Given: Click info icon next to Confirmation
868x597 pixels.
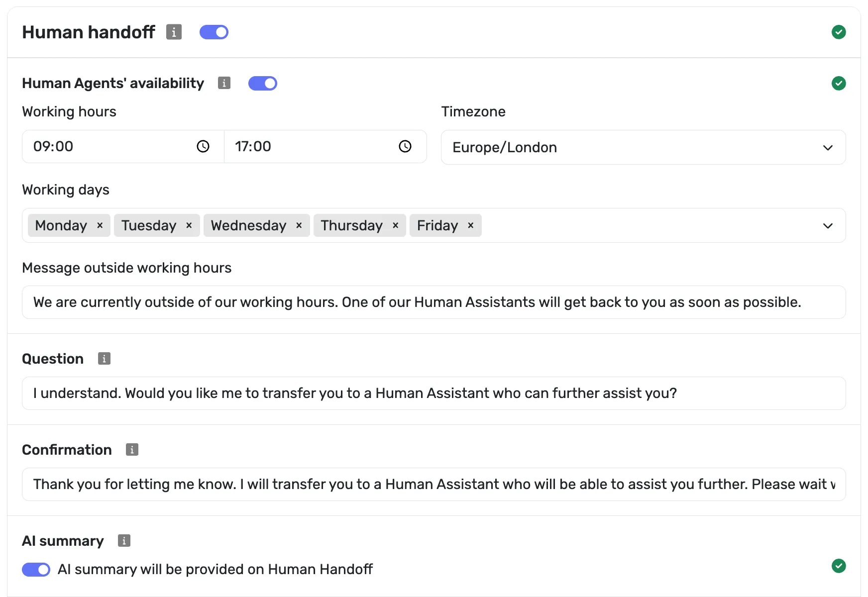Looking at the screenshot, I should pyautogui.click(x=132, y=450).
